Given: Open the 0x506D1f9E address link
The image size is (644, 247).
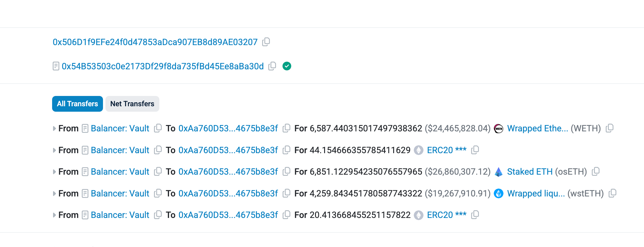Looking at the screenshot, I should tap(155, 42).
